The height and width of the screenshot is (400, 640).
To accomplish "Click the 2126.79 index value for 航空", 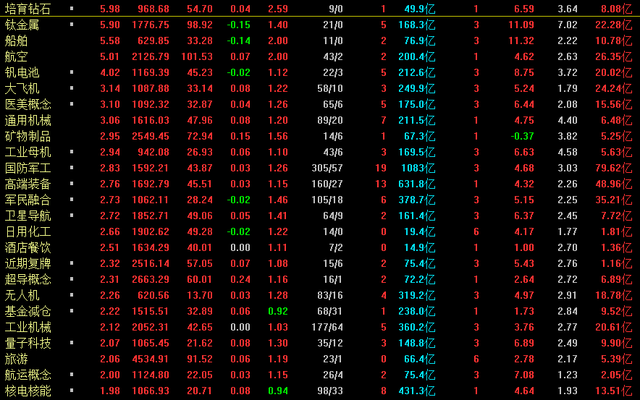I will pyautogui.click(x=151, y=57).
